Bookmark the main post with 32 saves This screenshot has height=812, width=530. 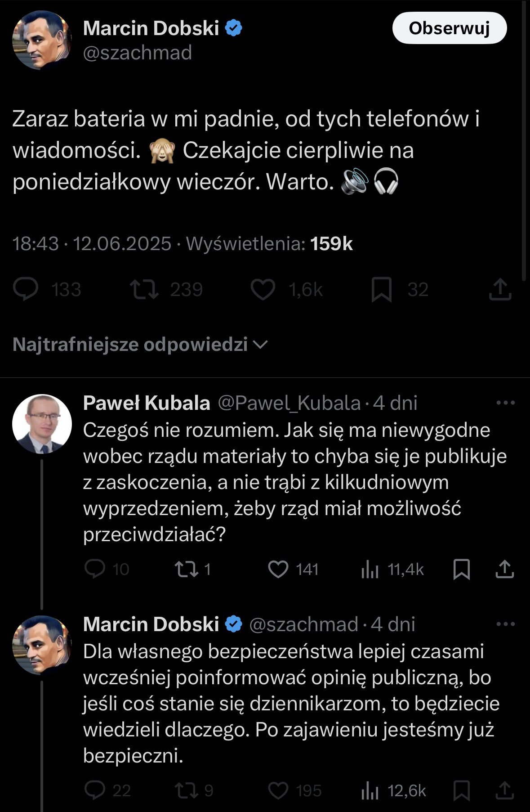(x=382, y=289)
